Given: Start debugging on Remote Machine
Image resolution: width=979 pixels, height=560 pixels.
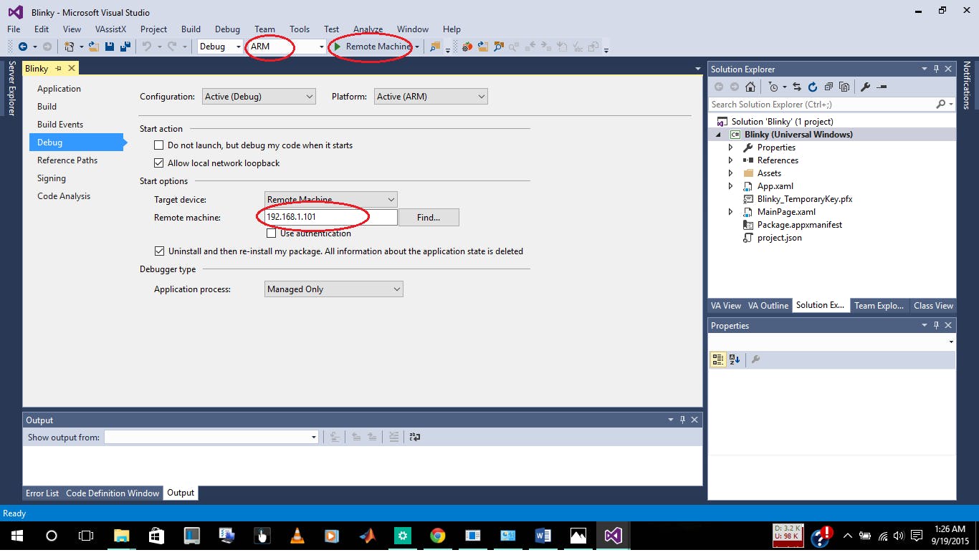Looking at the screenshot, I should (373, 47).
